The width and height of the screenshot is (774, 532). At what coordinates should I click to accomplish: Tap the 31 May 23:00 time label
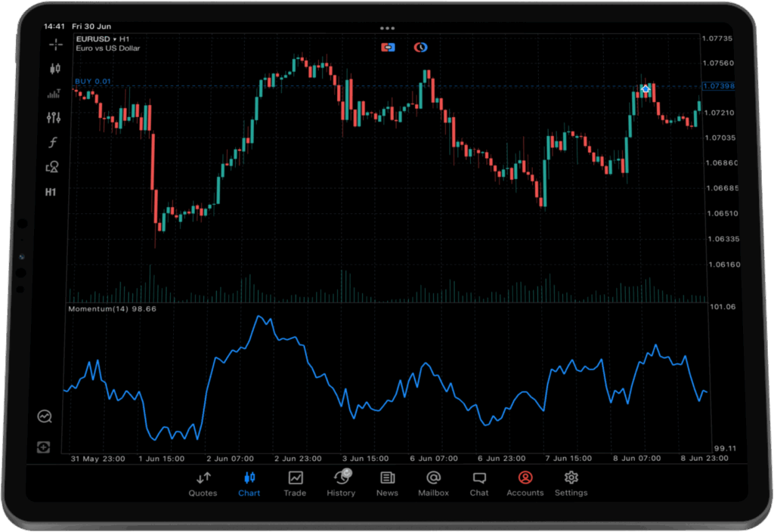coord(98,459)
